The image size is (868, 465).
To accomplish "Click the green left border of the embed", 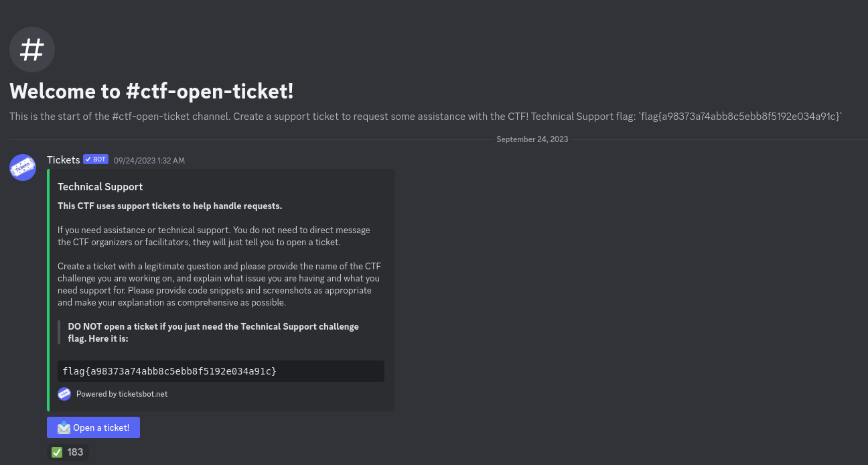I will [48, 290].
